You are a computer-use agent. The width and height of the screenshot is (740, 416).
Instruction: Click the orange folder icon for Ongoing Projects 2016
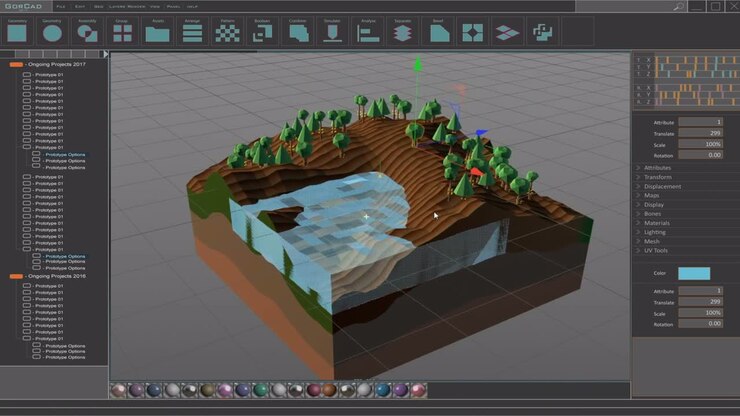click(x=16, y=276)
